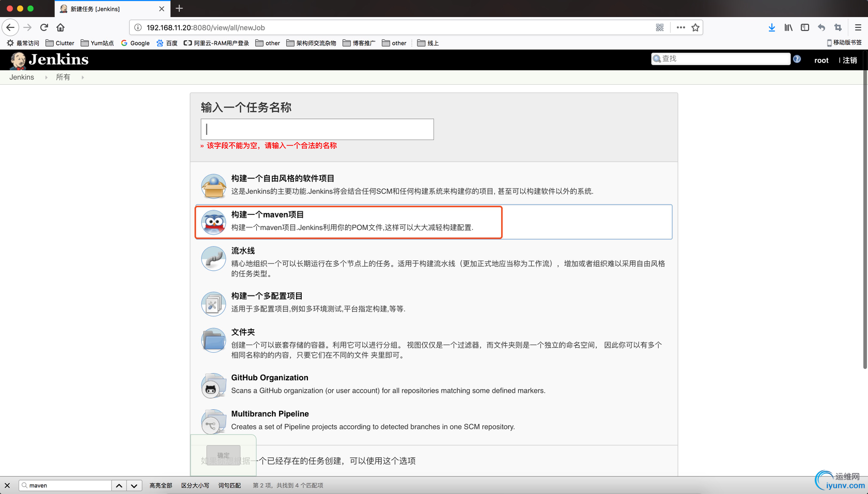Open the Google bookmark
This screenshot has height=494, width=868.
tap(135, 43)
